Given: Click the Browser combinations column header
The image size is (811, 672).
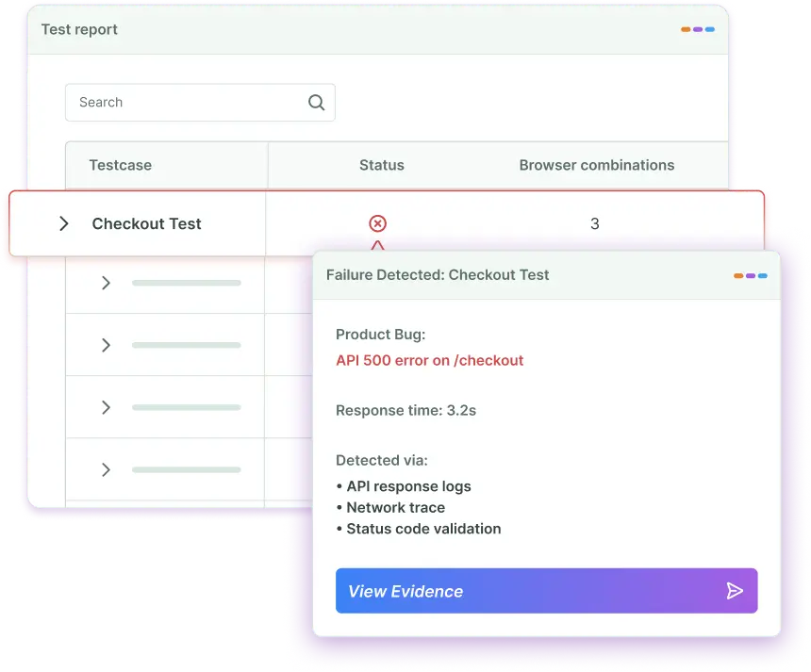Looking at the screenshot, I should tap(596, 165).
